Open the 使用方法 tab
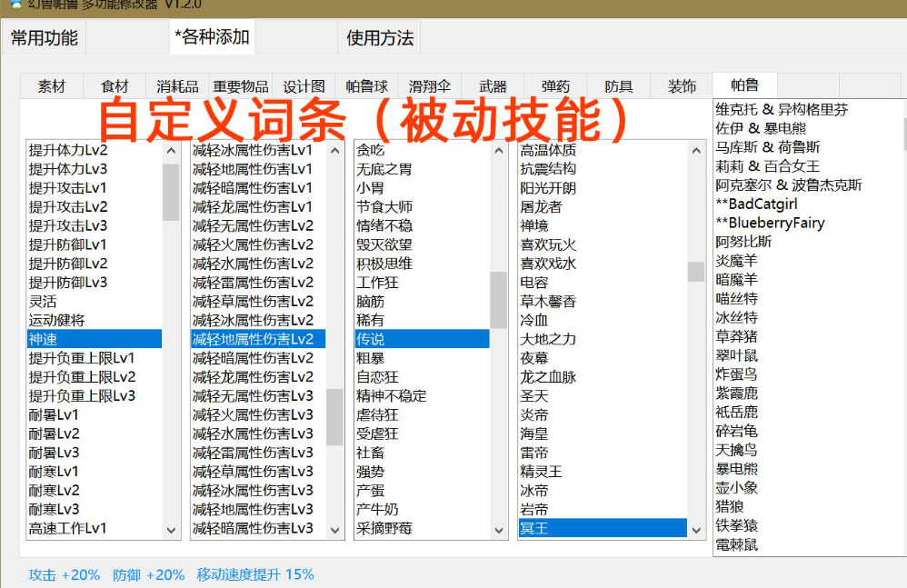The image size is (907, 588). click(x=380, y=38)
